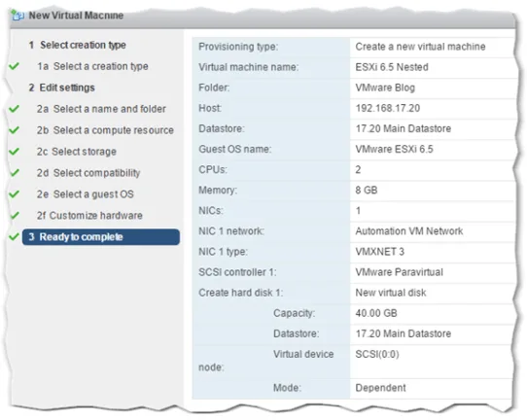
Task: Return to step 2f Customize hardware
Action: point(89,216)
